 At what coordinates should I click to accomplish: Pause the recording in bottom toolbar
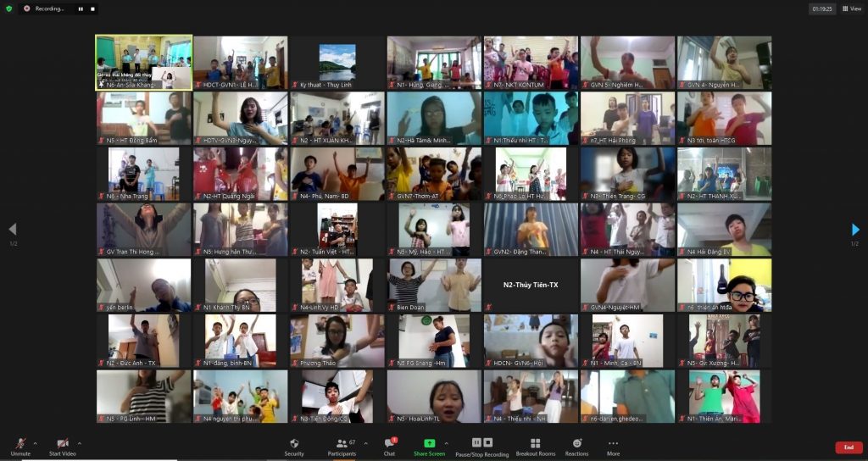click(476, 442)
